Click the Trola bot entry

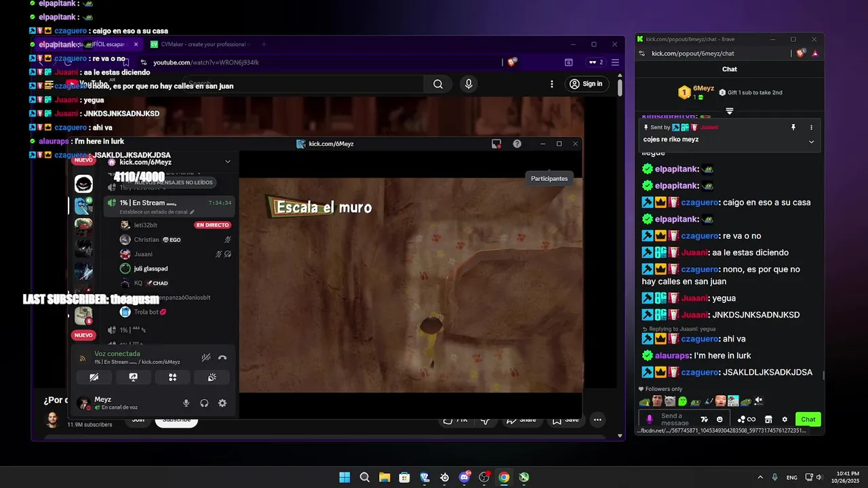click(x=175, y=312)
